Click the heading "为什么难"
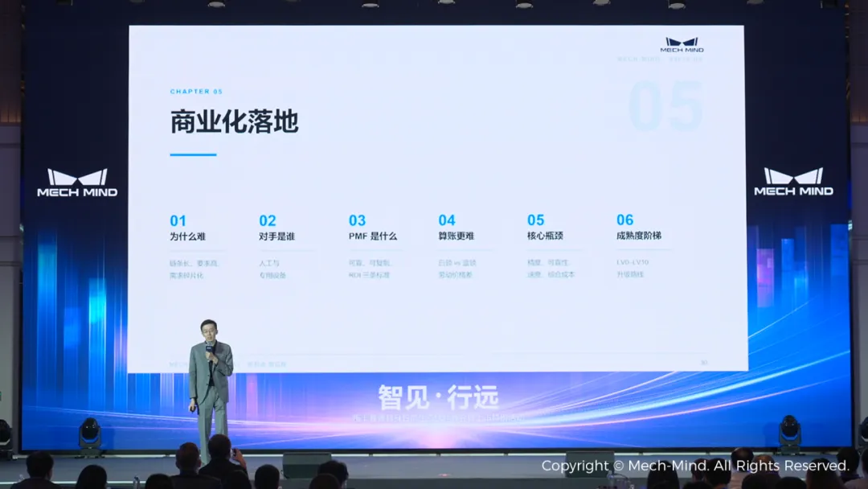 point(187,236)
